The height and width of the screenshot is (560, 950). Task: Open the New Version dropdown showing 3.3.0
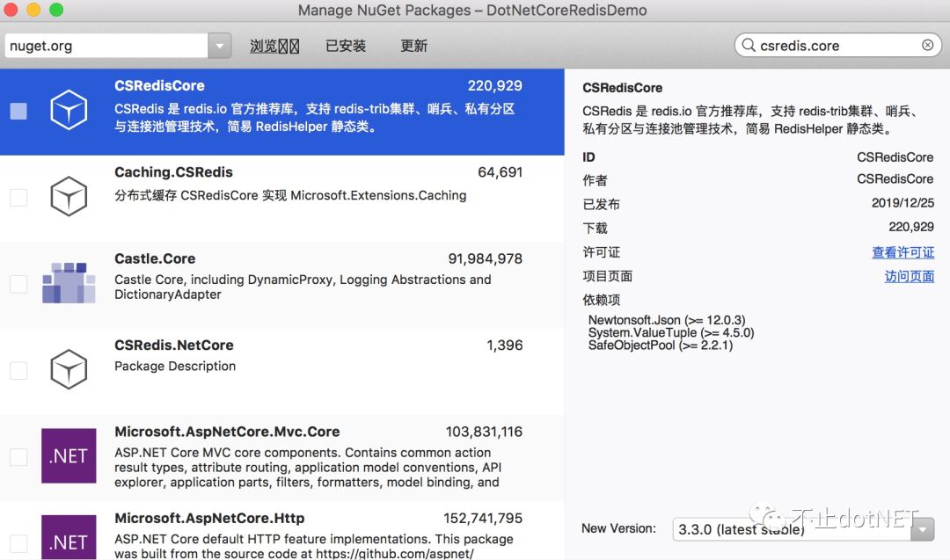[x=921, y=528]
